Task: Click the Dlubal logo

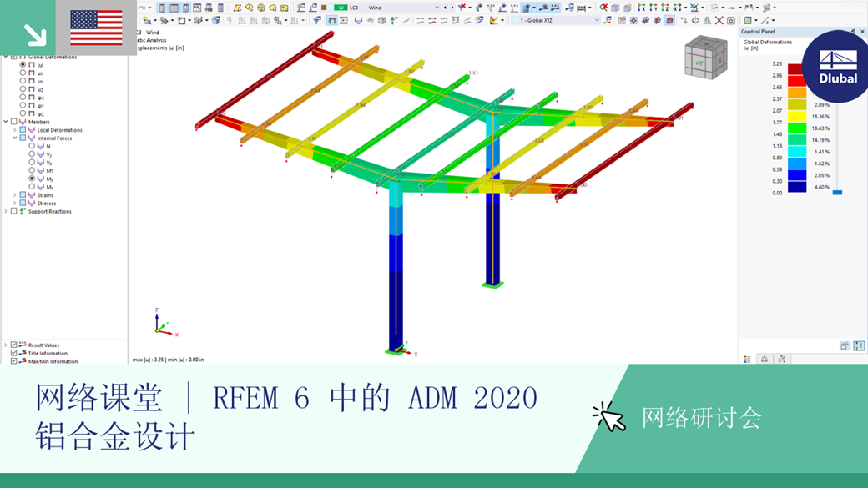Action: click(838, 67)
